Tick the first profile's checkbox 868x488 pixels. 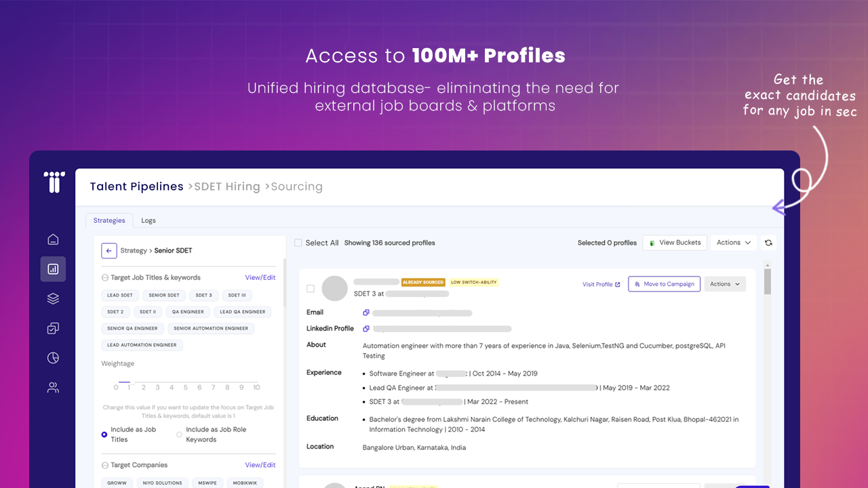pyautogui.click(x=311, y=289)
